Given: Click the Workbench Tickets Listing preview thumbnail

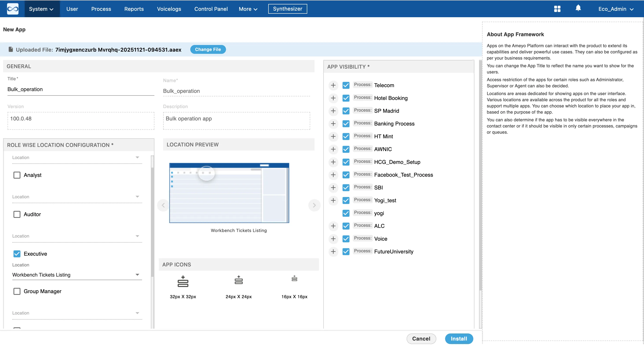Looking at the screenshot, I should pyautogui.click(x=229, y=193).
